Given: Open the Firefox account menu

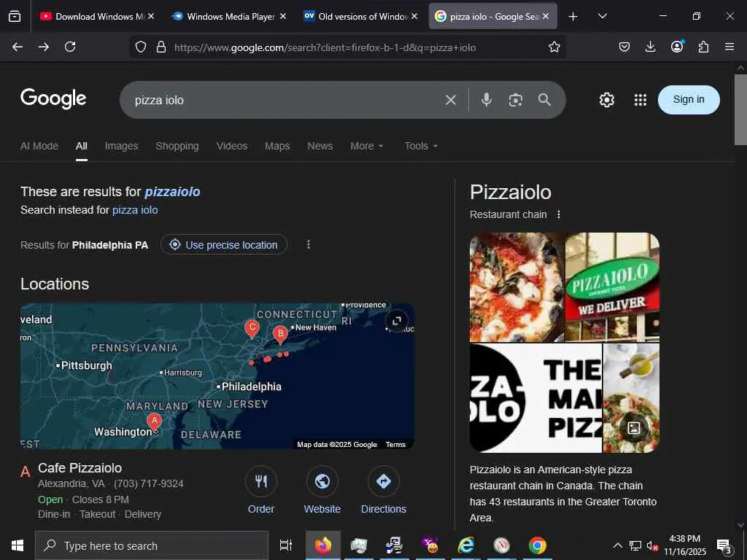Looking at the screenshot, I should [677, 46].
